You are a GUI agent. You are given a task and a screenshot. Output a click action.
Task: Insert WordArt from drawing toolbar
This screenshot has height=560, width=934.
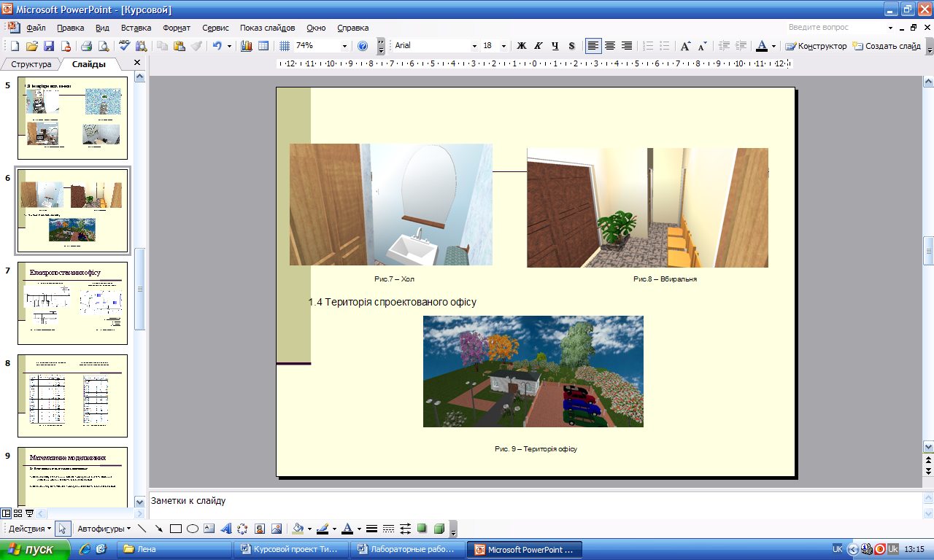225,529
